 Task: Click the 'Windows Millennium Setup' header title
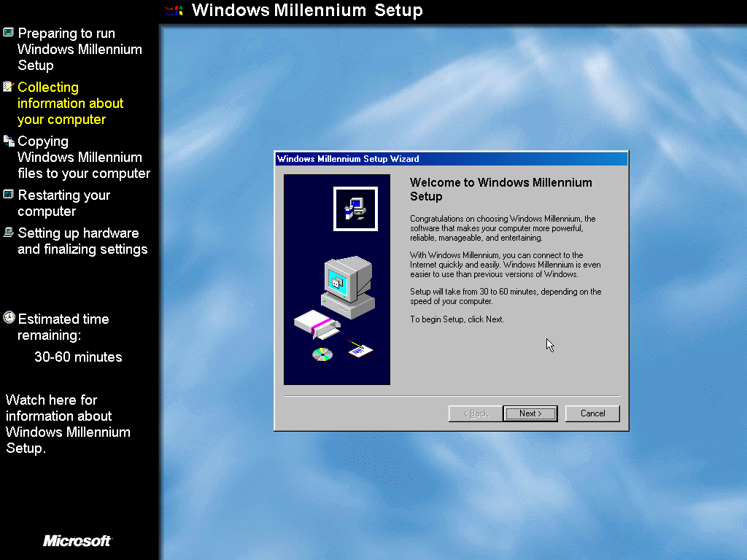point(307,10)
